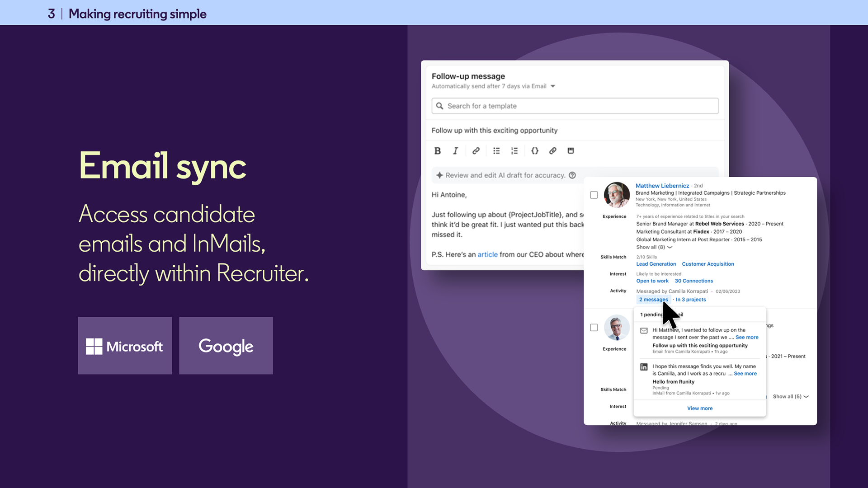The image size is (868, 488).
Task: Insert a hyperlink using the chain link icon
Action: (476, 151)
